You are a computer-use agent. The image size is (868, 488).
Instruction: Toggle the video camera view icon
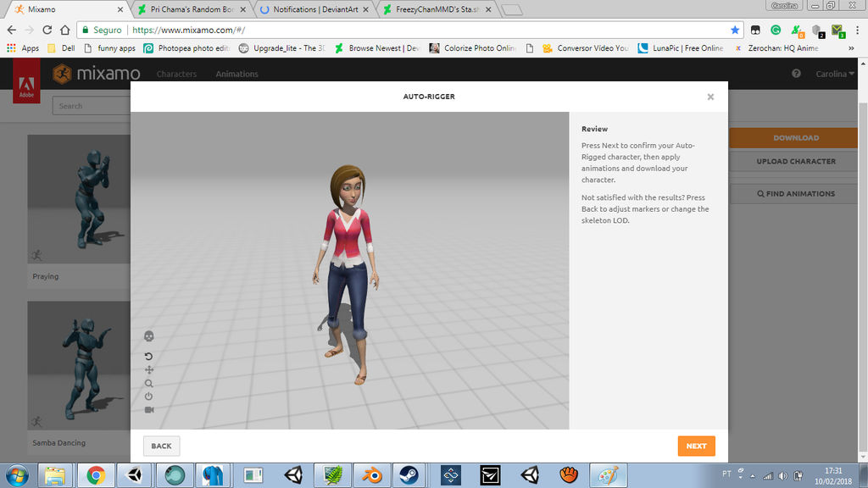point(148,412)
